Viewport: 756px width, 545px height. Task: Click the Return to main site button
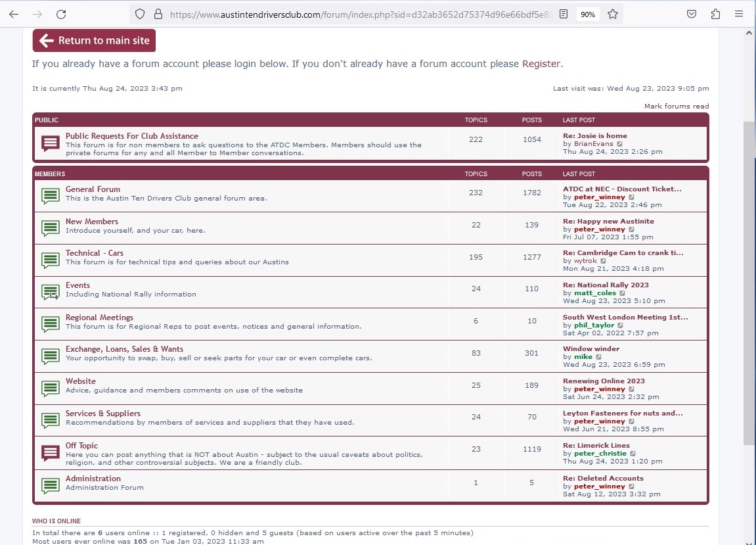94,41
